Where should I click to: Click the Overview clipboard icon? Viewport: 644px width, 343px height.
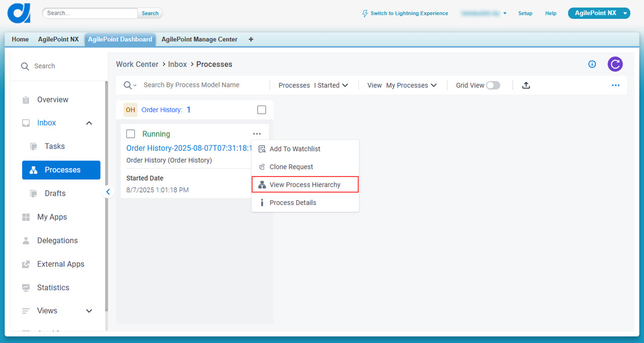(x=26, y=100)
